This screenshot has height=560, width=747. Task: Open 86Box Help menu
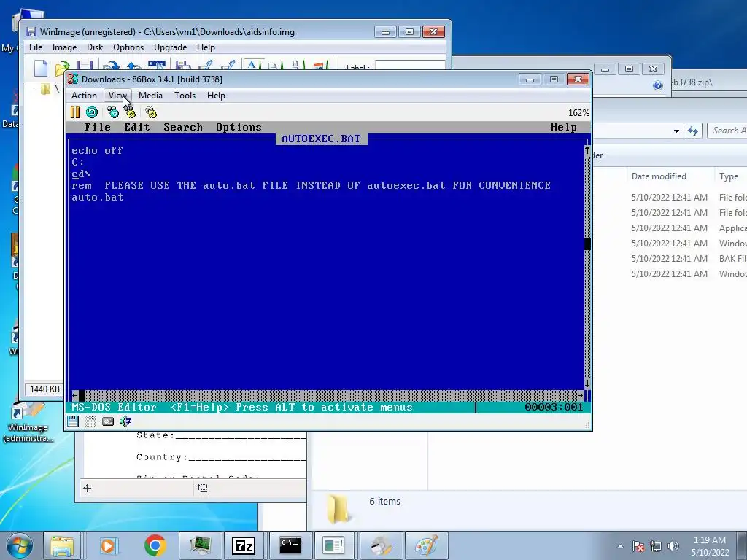coord(216,96)
